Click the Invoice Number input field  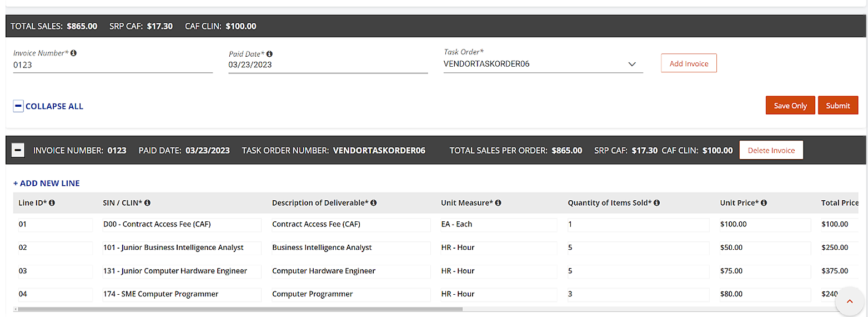coord(113,65)
